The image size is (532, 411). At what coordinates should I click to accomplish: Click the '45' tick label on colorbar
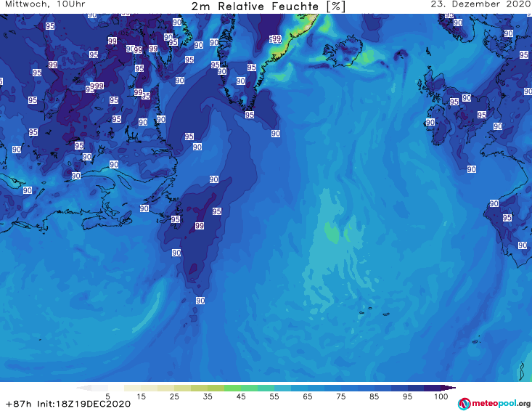(241, 396)
